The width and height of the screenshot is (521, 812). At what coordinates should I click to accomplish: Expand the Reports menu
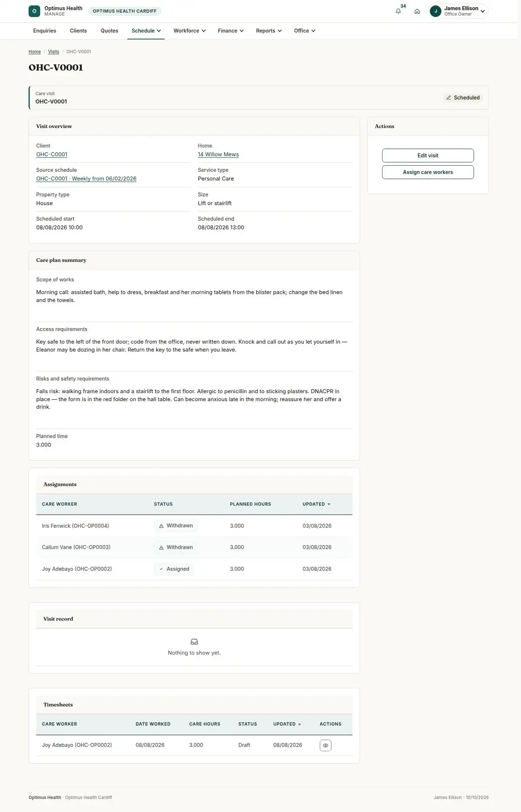[x=269, y=31]
